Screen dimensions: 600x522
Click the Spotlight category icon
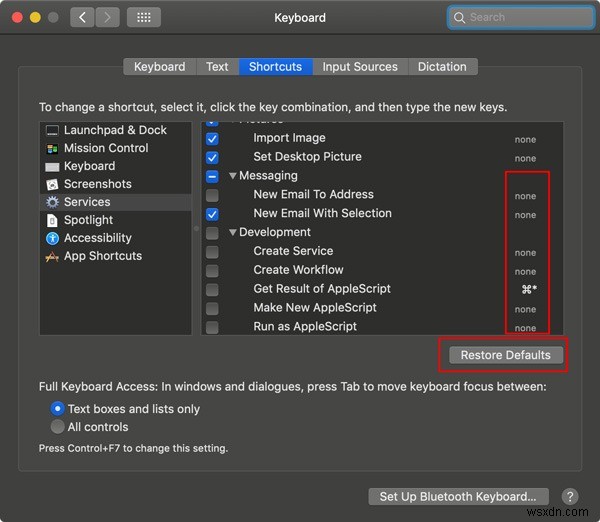(52, 220)
